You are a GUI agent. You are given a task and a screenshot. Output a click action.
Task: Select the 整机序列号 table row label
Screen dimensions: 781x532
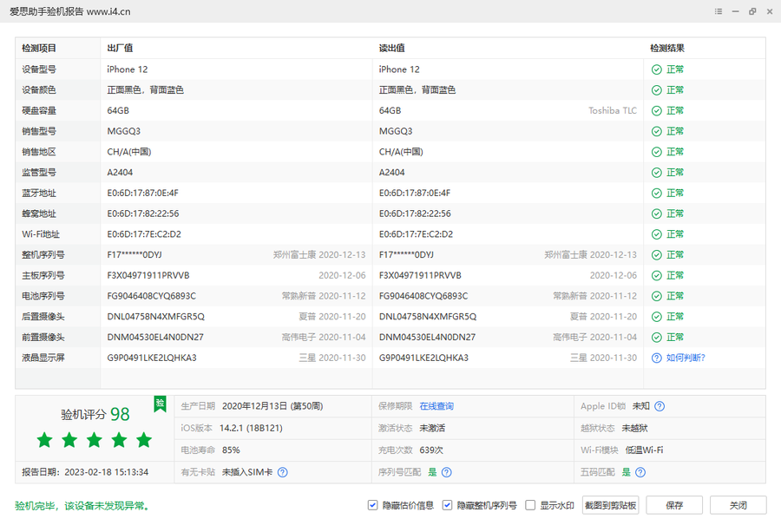(x=43, y=255)
